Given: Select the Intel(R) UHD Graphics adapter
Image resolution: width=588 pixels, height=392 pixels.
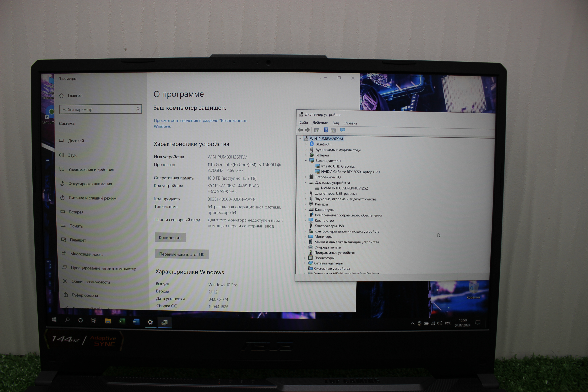Looking at the screenshot, I should (x=338, y=166).
